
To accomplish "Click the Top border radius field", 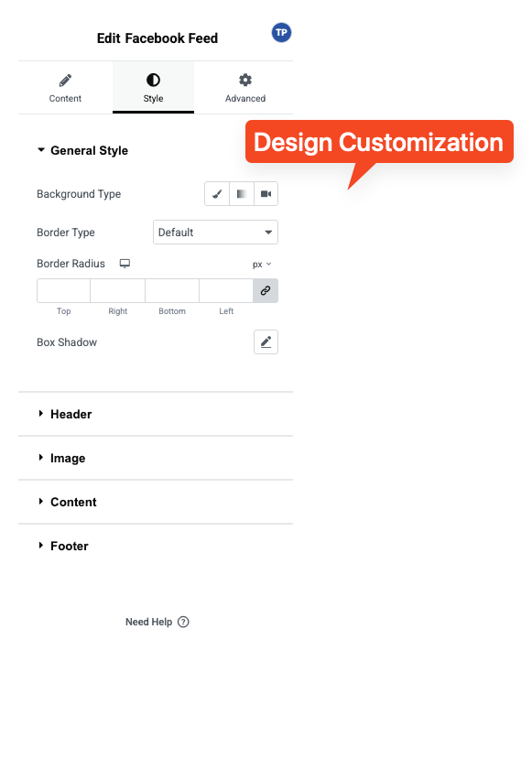I will [63, 291].
